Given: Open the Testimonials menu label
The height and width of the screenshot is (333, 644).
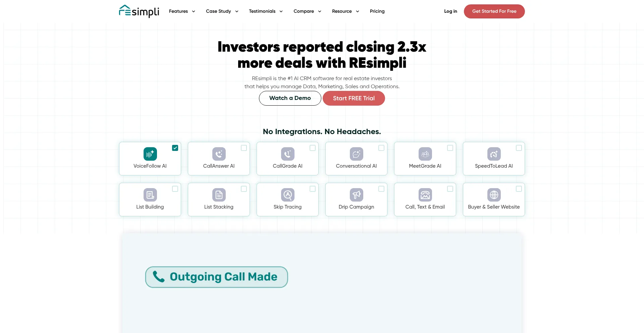Looking at the screenshot, I should tap(262, 11).
